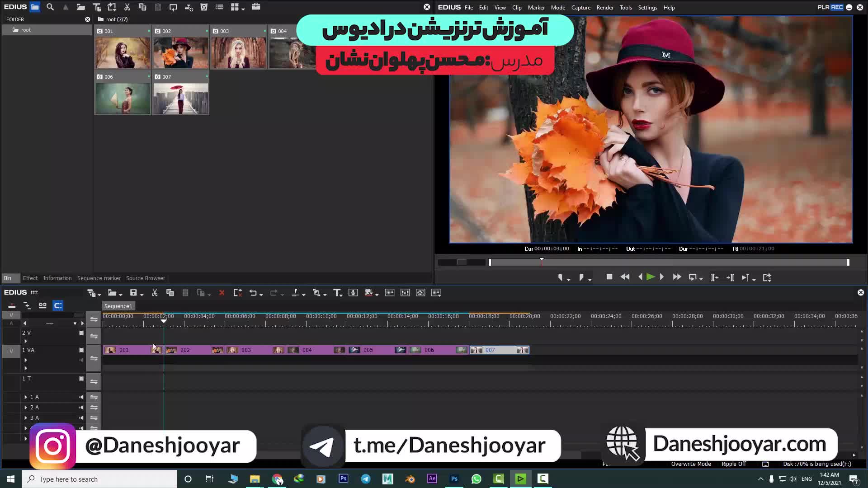Select clip 007 thumbnail in bin
This screenshot has width=868, height=488.
point(180,99)
